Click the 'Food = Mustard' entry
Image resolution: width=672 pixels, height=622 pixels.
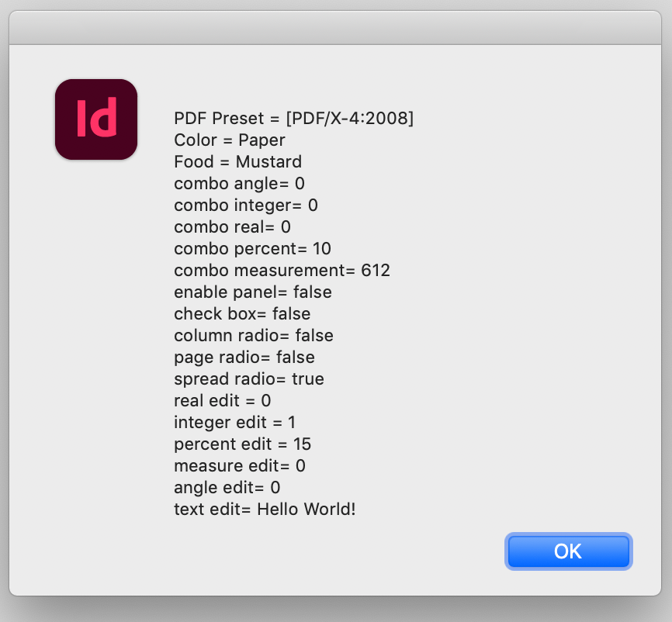tap(237, 162)
